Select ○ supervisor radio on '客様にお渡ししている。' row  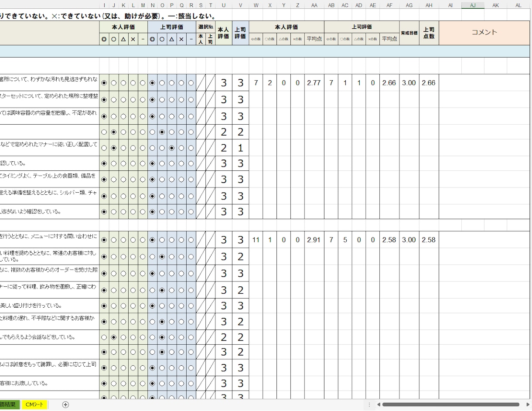pyautogui.click(x=162, y=384)
